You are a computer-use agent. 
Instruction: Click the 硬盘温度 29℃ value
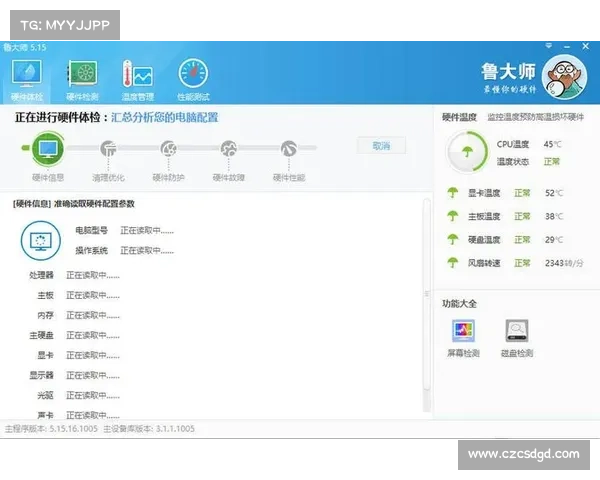coord(554,239)
